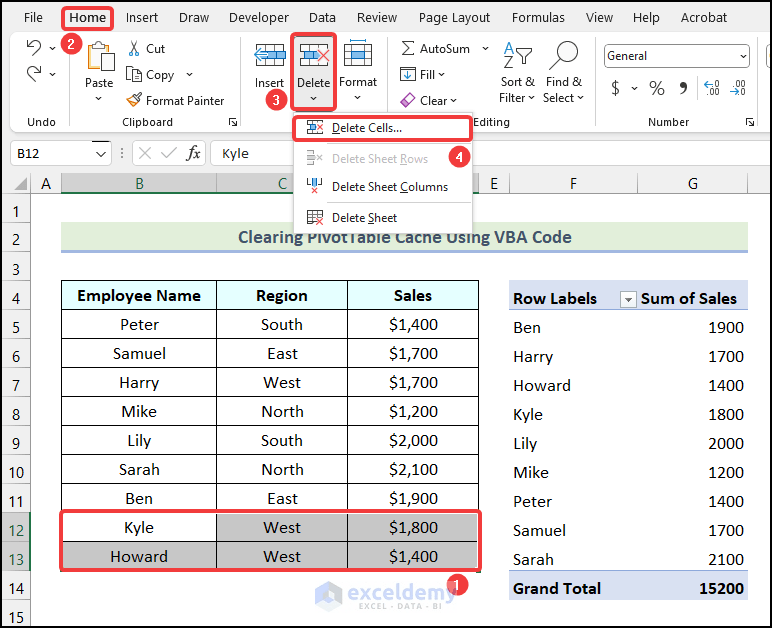
Task: Expand the AutoSum functions arrow
Action: pos(485,48)
